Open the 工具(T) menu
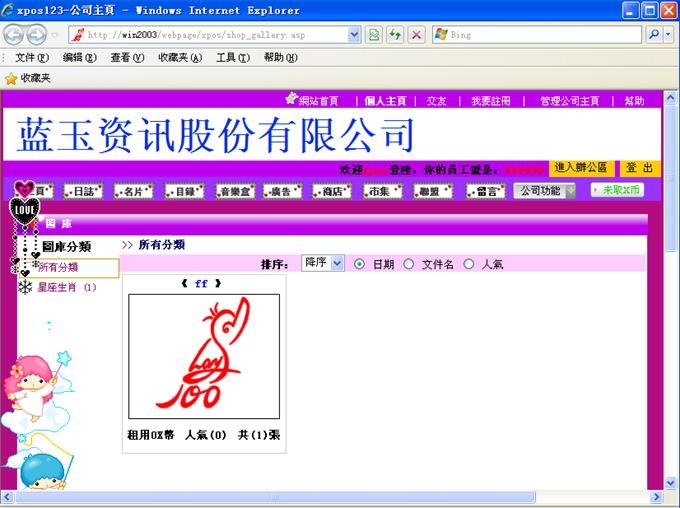 pyautogui.click(x=232, y=57)
